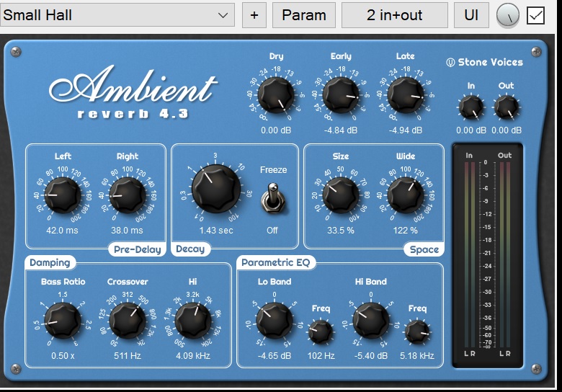Screen dimensions: 562x392
Task: Click the Lo Band gain knob
Action: tap(275, 321)
